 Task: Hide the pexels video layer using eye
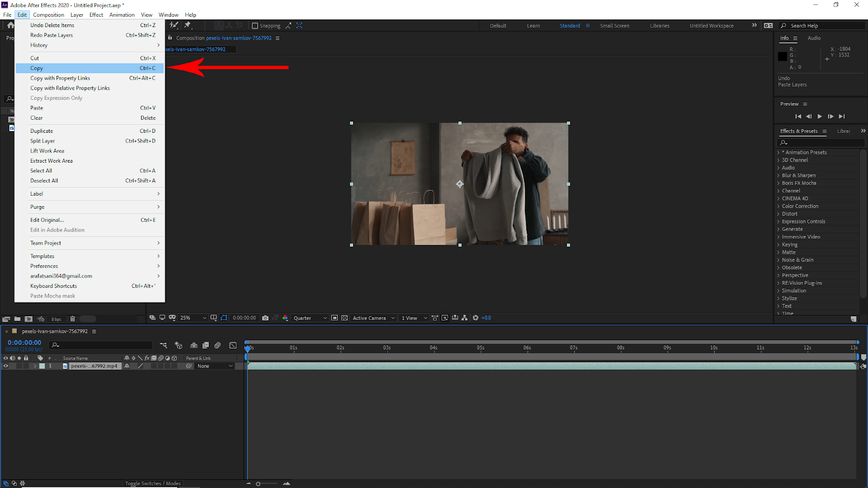click(6, 366)
